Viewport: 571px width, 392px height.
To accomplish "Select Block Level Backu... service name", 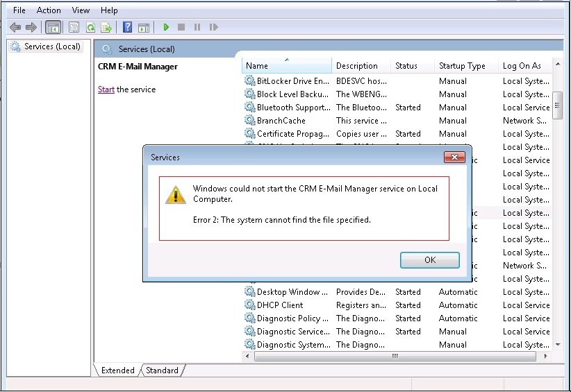I will tap(292, 94).
